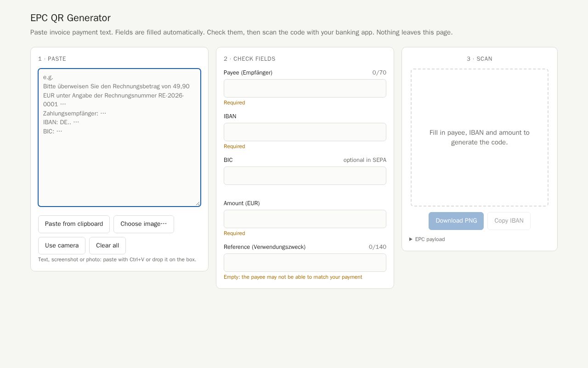
Task: Click the '2 · CHECK FIELDS' section title
Action: [249, 59]
